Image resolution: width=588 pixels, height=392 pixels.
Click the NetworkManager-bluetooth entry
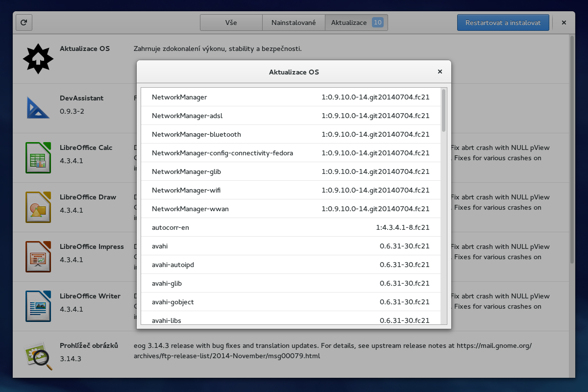click(291, 134)
